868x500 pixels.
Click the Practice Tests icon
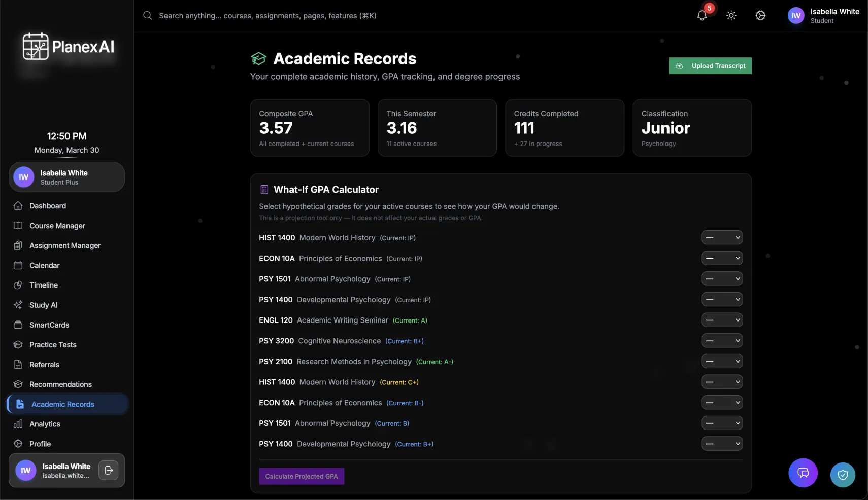(18, 345)
